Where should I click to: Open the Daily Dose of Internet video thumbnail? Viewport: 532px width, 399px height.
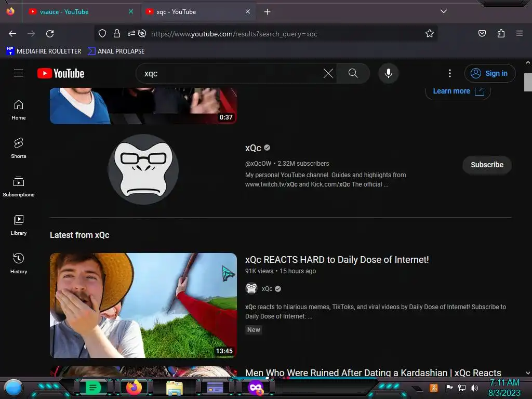pos(143,305)
